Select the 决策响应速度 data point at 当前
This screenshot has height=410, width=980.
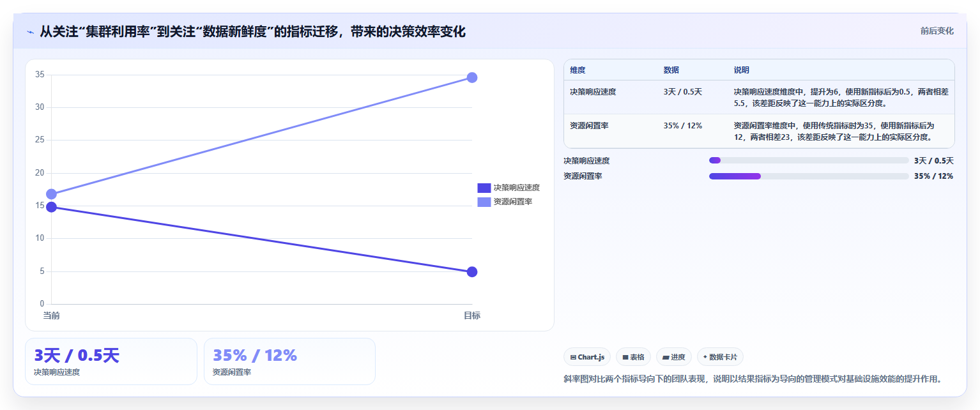click(51, 207)
